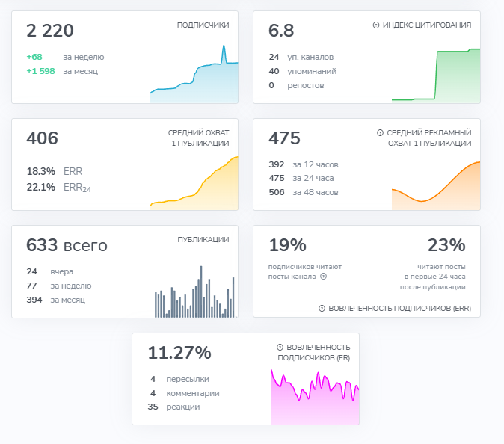Click info icon beside СРЕДНИЙ РЕКЛАМНЫЙ ОХВАТ
Image resolution: width=504 pixels, height=444 pixels.
[380, 132]
